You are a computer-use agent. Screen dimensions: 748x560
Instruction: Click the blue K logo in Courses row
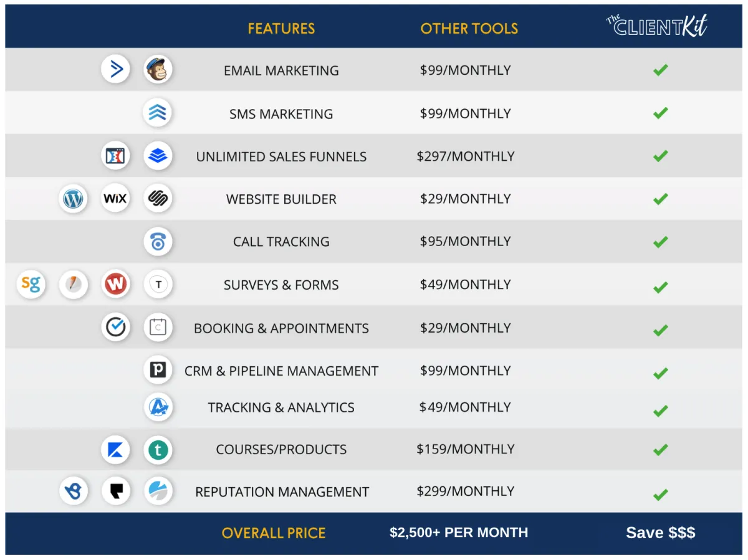[x=115, y=450]
